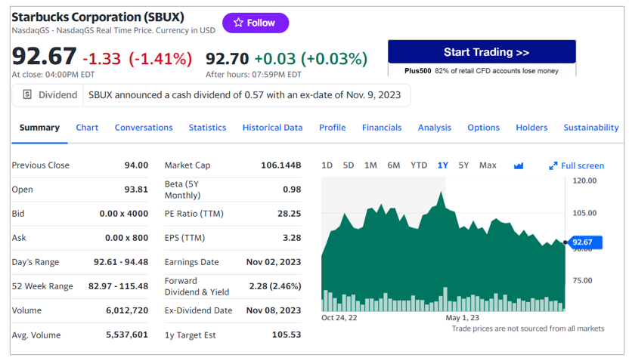Select the Summary tab
629x364 pixels.
[39, 128]
